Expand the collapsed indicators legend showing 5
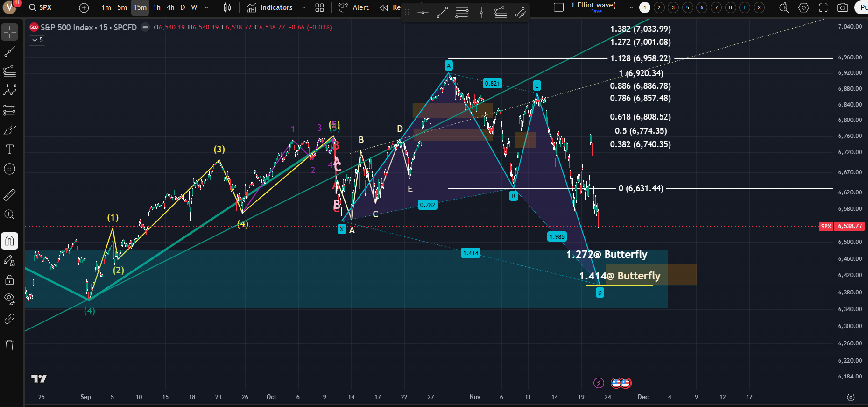Viewport: 868px width, 407px height. [x=37, y=40]
